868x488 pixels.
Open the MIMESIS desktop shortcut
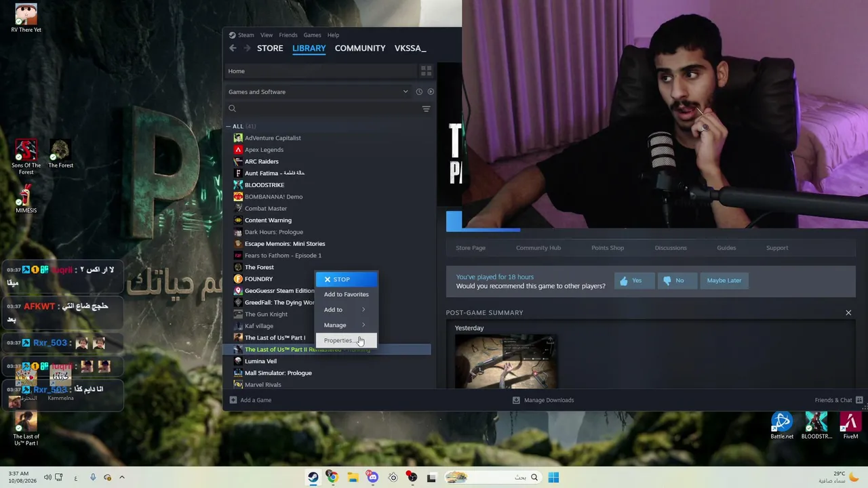pyautogui.click(x=26, y=200)
